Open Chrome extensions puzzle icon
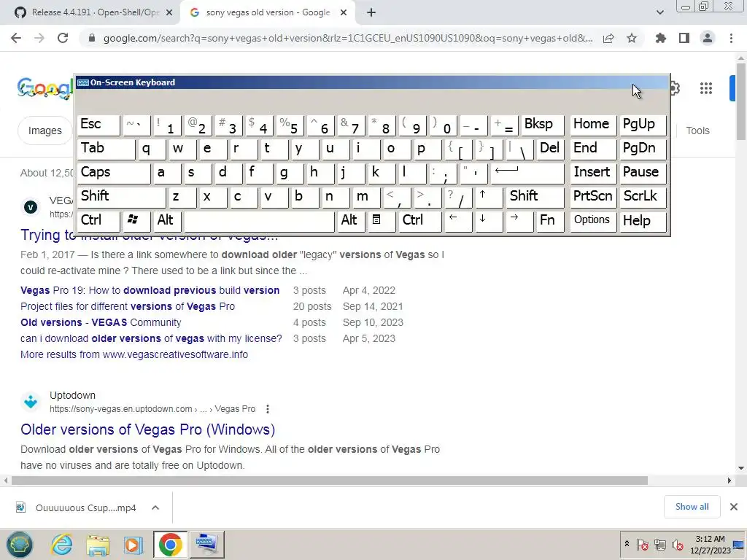747x560 pixels. click(x=660, y=38)
